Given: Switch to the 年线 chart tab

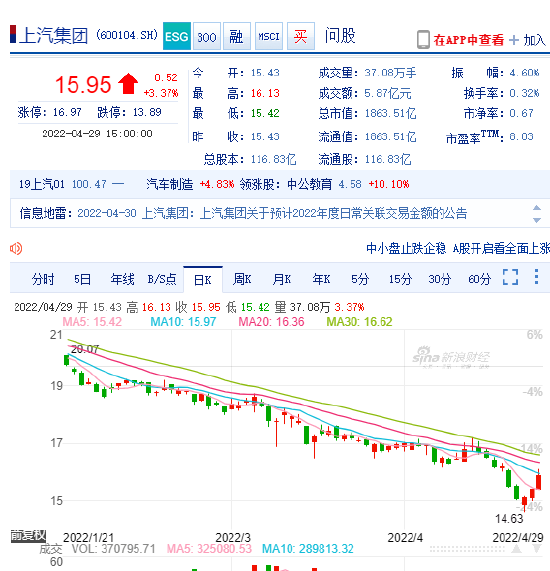Looking at the screenshot, I should point(122,279).
